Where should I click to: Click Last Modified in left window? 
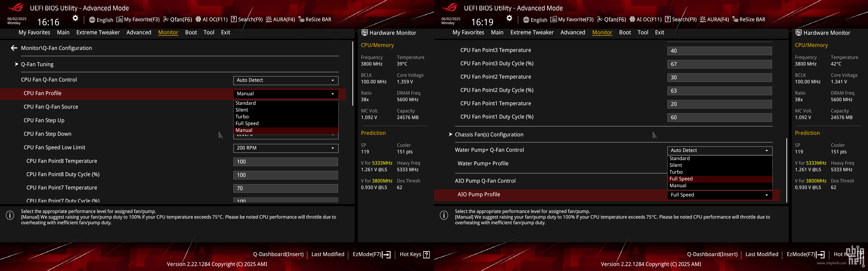(328, 255)
